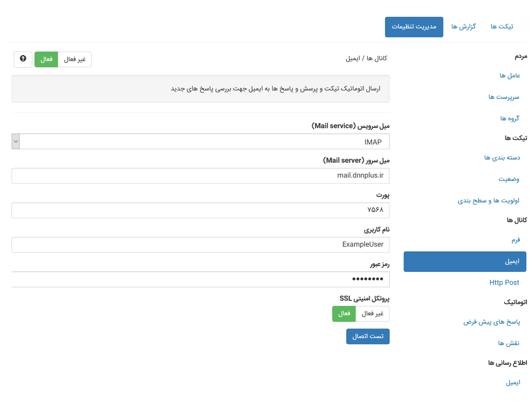Screen dimensions: 532x409
Task: Switch to the تیکت ها tab
Action: click(502, 27)
